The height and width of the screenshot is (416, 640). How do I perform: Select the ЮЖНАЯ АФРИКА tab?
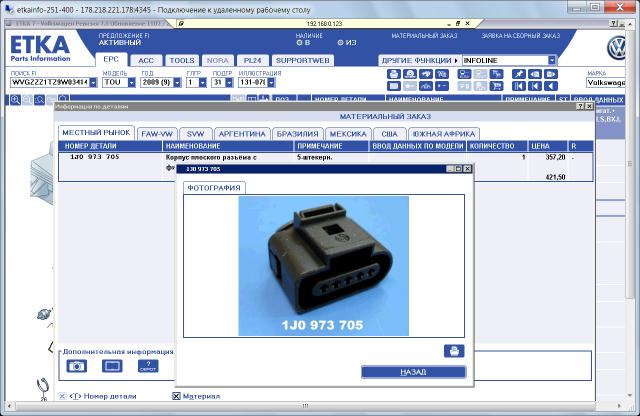444,134
